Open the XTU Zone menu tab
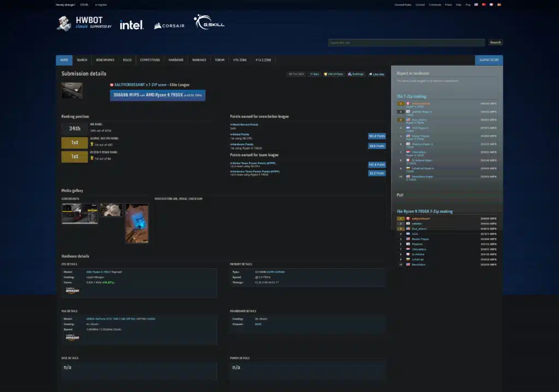The height and width of the screenshot is (392, 559). point(240,60)
